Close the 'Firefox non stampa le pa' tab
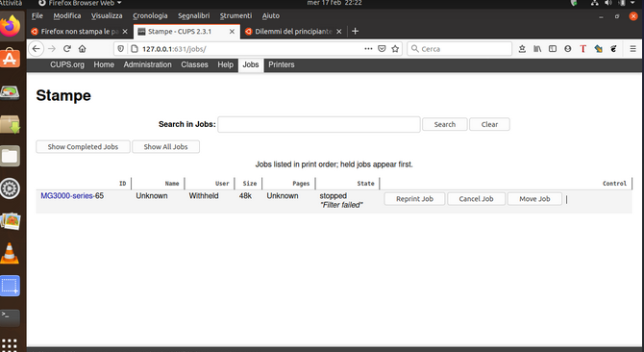The image size is (644, 352). coord(125,32)
